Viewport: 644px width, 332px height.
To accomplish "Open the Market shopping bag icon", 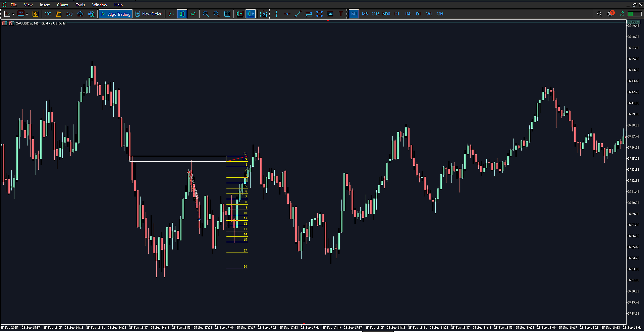I will (59, 14).
